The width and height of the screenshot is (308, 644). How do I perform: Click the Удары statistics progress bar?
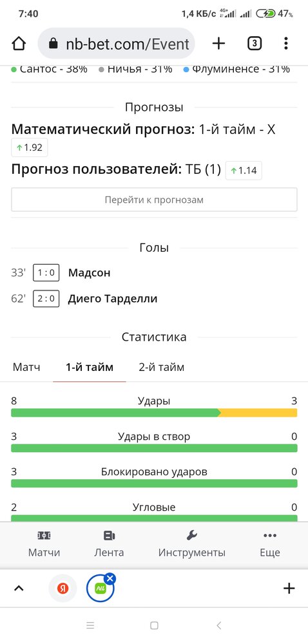coord(154,413)
